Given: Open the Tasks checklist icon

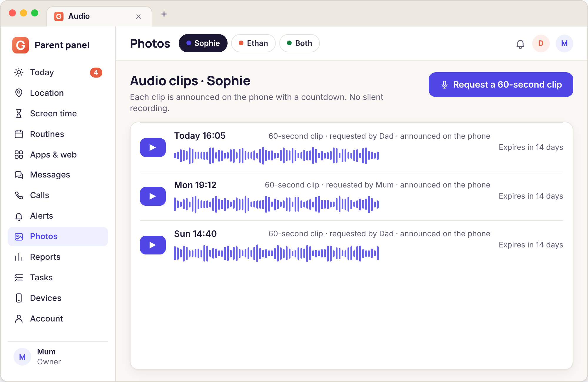Looking at the screenshot, I should pyautogui.click(x=19, y=277).
